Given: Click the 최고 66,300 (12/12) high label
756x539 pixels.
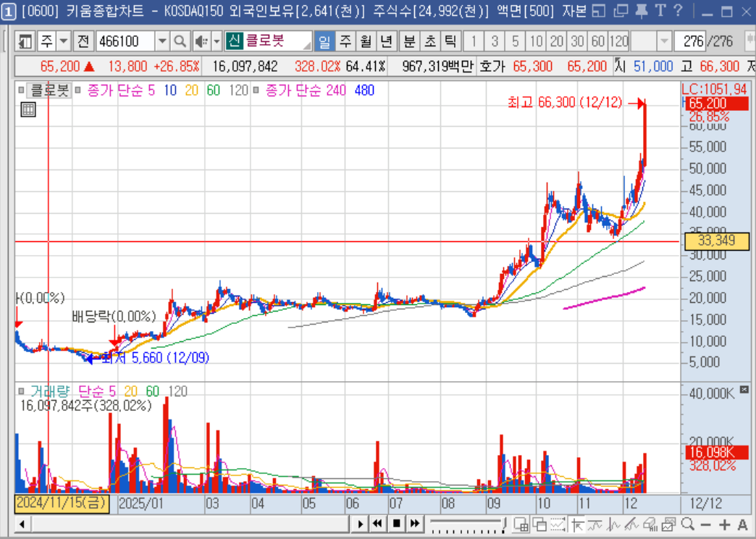Looking at the screenshot, I should (x=564, y=103).
